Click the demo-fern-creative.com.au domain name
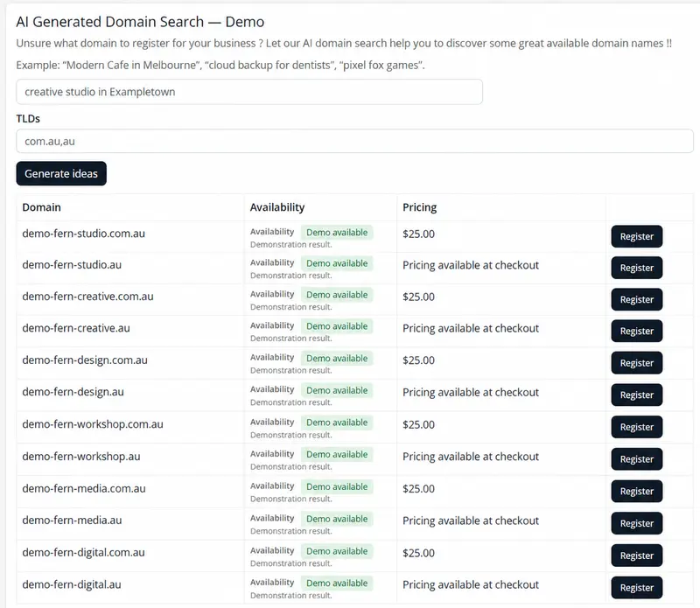The height and width of the screenshot is (608, 700). tap(88, 297)
